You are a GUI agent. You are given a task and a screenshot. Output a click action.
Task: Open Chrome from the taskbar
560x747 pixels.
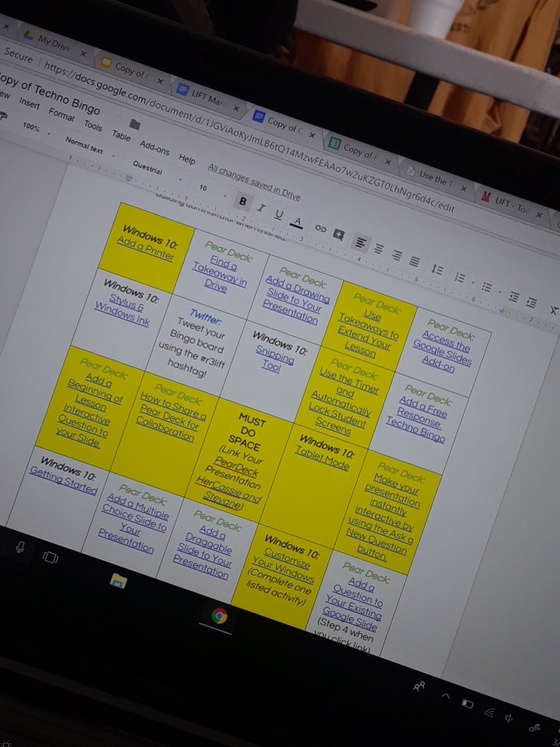[x=219, y=616]
